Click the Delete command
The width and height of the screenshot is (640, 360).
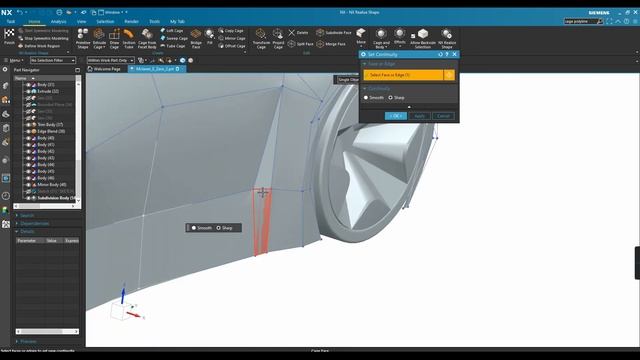pyautogui.click(x=298, y=33)
